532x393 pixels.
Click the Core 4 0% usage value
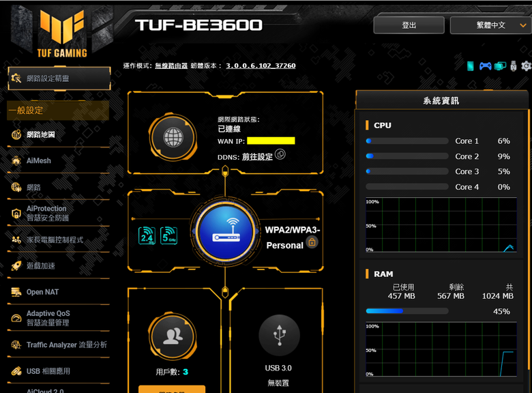(x=504, y=187)
